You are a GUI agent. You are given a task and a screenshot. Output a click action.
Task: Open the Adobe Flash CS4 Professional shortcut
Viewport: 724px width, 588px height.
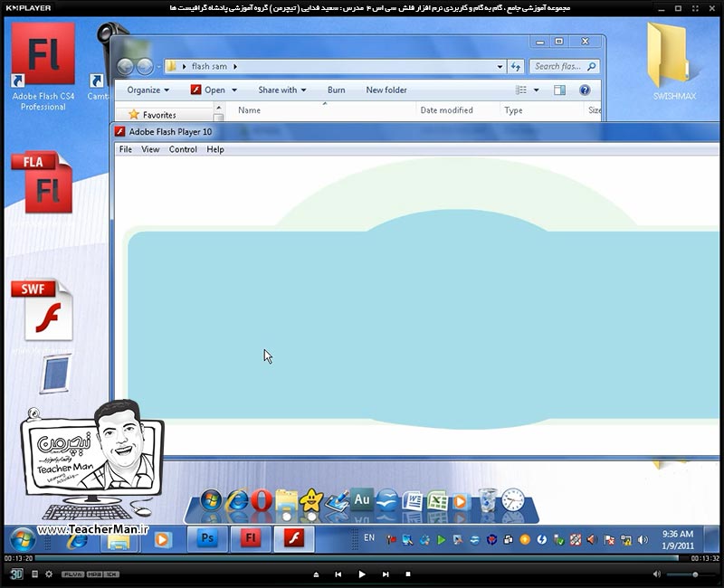pyautogui.click(x=43, y=67)
